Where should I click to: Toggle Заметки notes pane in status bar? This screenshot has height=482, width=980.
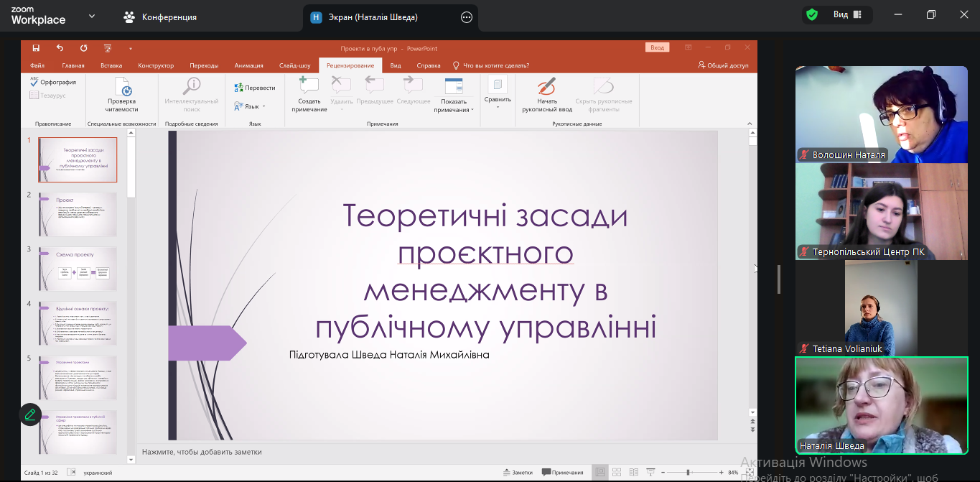click(x=518, y=473)
